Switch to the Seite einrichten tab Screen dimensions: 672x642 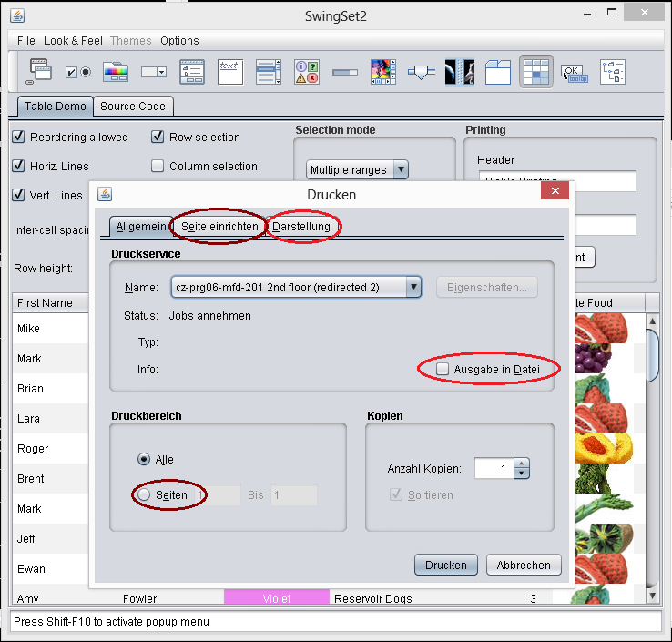tap(219, 226)
